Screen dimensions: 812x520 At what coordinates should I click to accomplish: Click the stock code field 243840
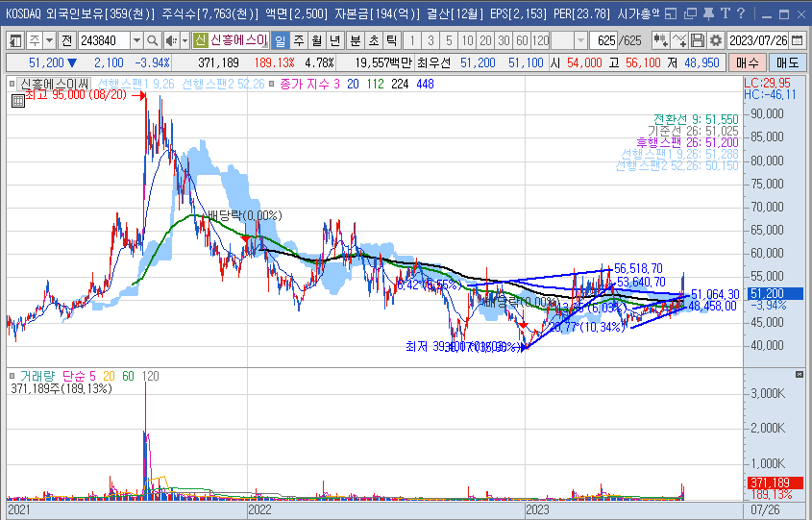pyautogui.click(x=104, y=39)
